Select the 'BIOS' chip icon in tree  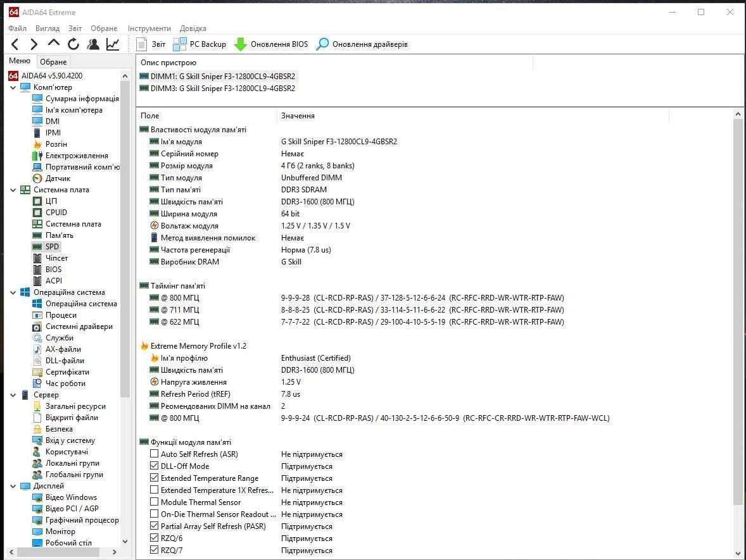pos(37,270)
